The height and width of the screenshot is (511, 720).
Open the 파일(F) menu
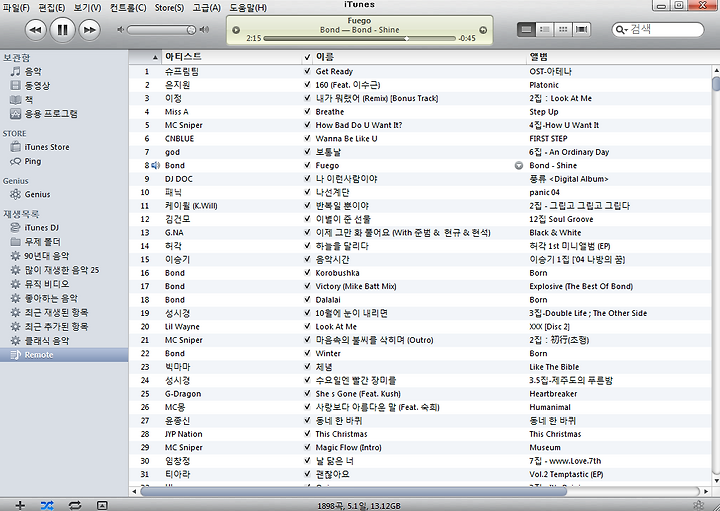click(x=16, y=8)
